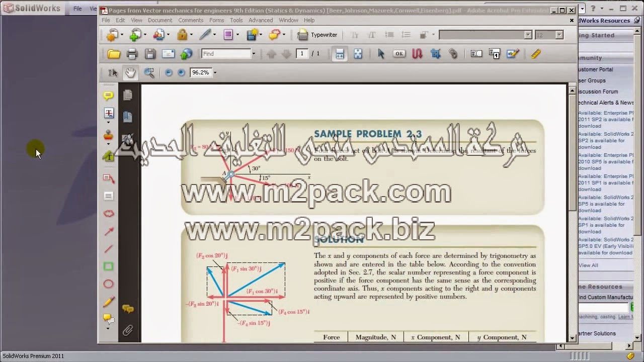Select the Text Edits tool
The width and height of the screenshot is (644, 362).
tap(108, 113)
